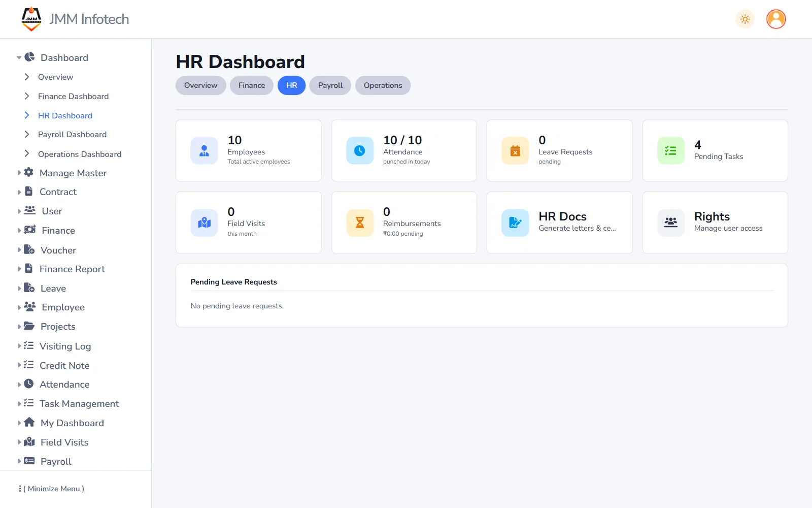Screen dimensions: 812x508
Task: Click the HR Dashboard sidebar link
Action: [x=65, y=115]
